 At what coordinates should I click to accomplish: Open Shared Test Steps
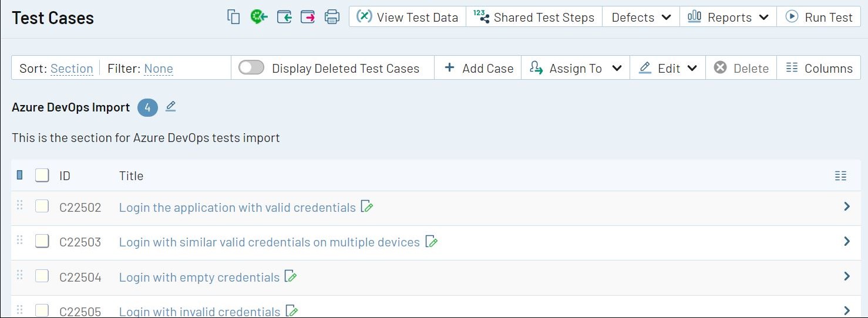pos(534,17)
